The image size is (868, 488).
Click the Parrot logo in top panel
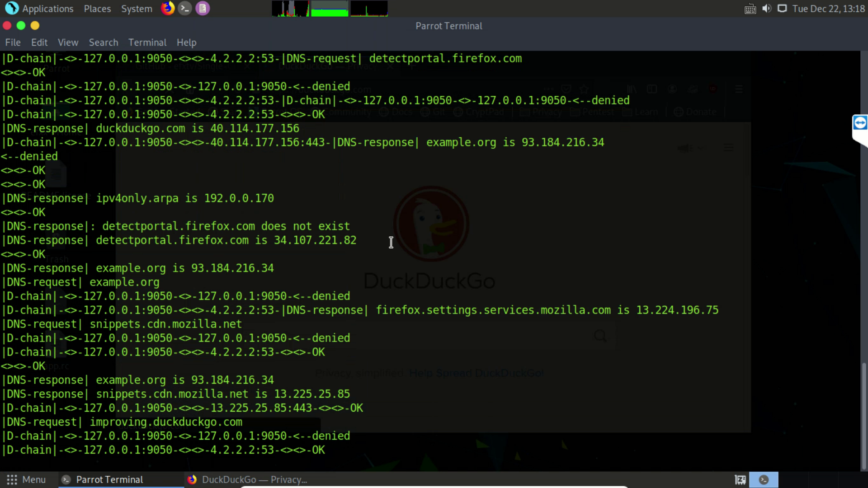coord(11,8)
